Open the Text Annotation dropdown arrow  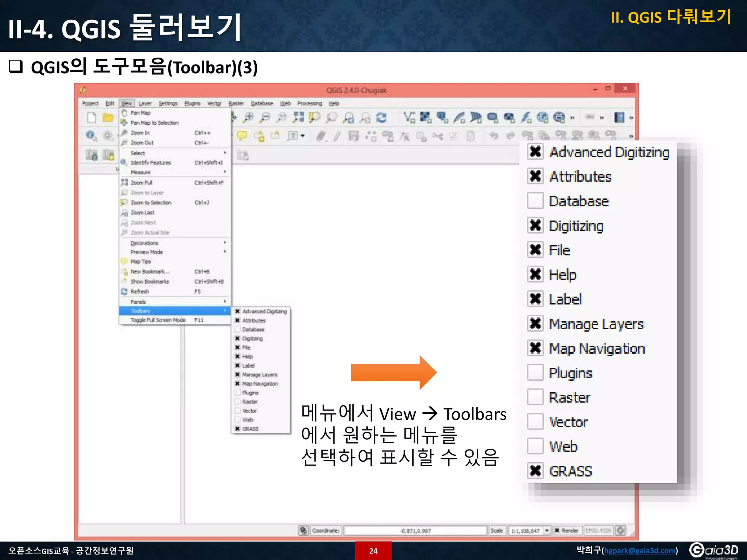tap(302, 136)
